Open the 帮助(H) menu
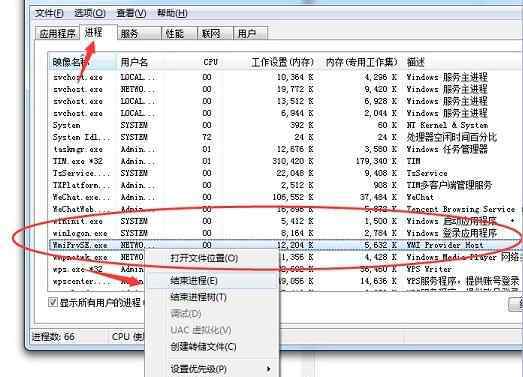The image size is (523, 377). point(172,14)
